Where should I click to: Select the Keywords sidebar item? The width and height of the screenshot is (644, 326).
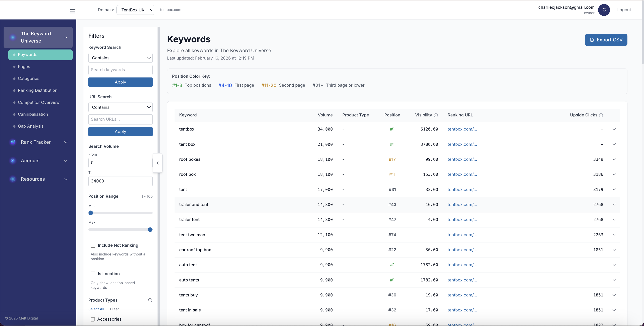pos(41,55)
